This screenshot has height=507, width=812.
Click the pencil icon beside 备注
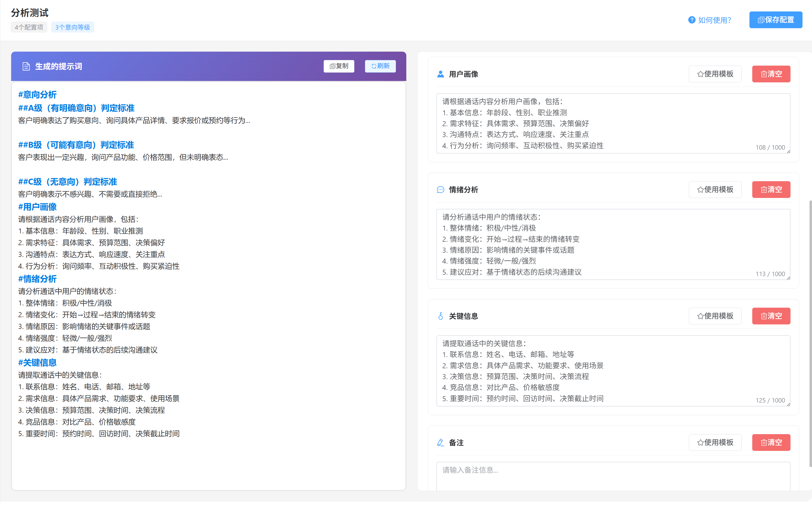click(440, 443)
